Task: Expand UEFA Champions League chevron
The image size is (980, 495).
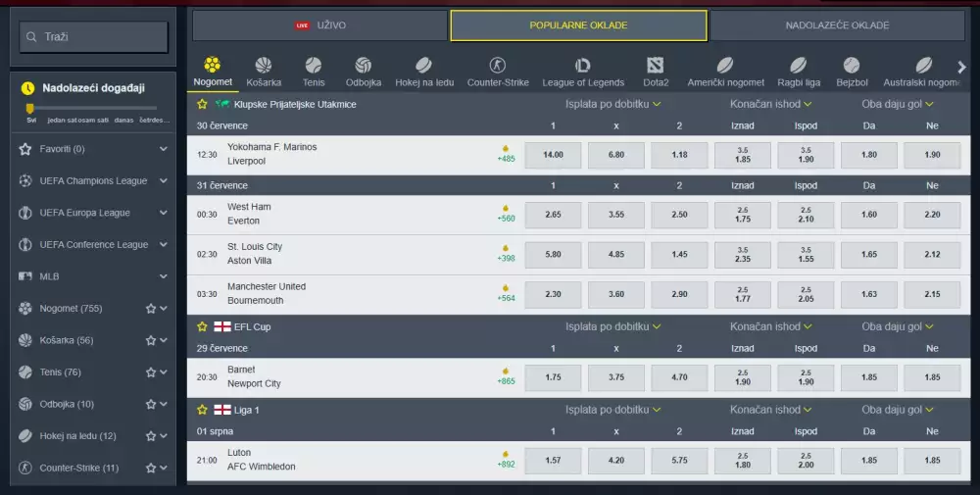Action: coord(163,180)
